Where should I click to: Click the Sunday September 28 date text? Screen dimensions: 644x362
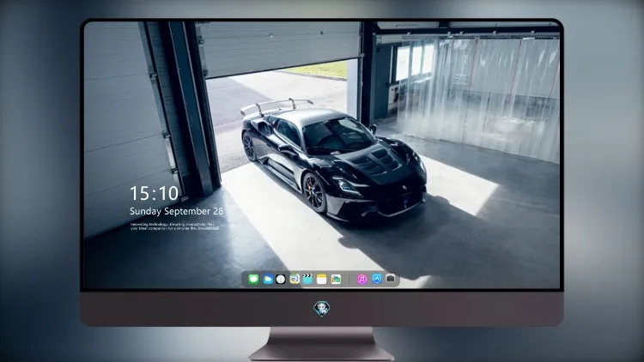[177, 211]
